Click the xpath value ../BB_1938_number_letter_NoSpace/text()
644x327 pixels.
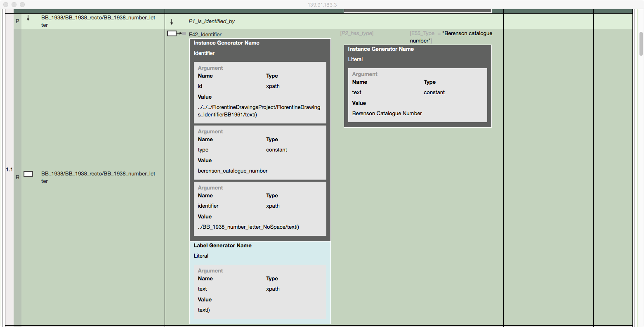point(248,227)
